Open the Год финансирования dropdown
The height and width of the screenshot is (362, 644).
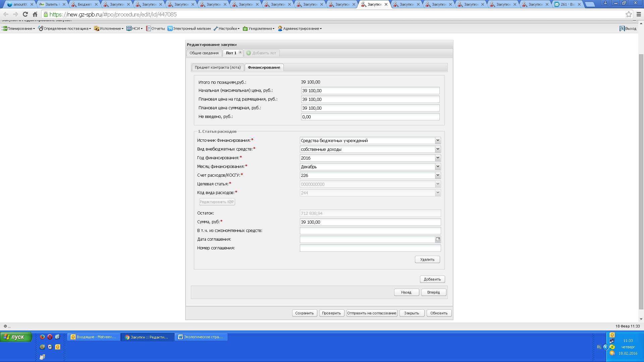(x=437, y=158)
